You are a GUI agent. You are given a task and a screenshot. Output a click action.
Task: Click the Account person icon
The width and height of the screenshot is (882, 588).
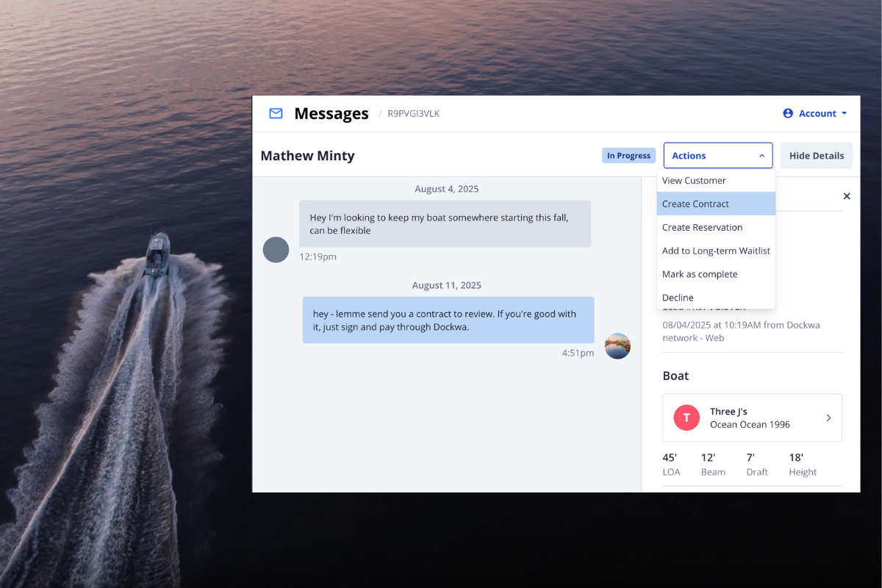pos(788,113)
